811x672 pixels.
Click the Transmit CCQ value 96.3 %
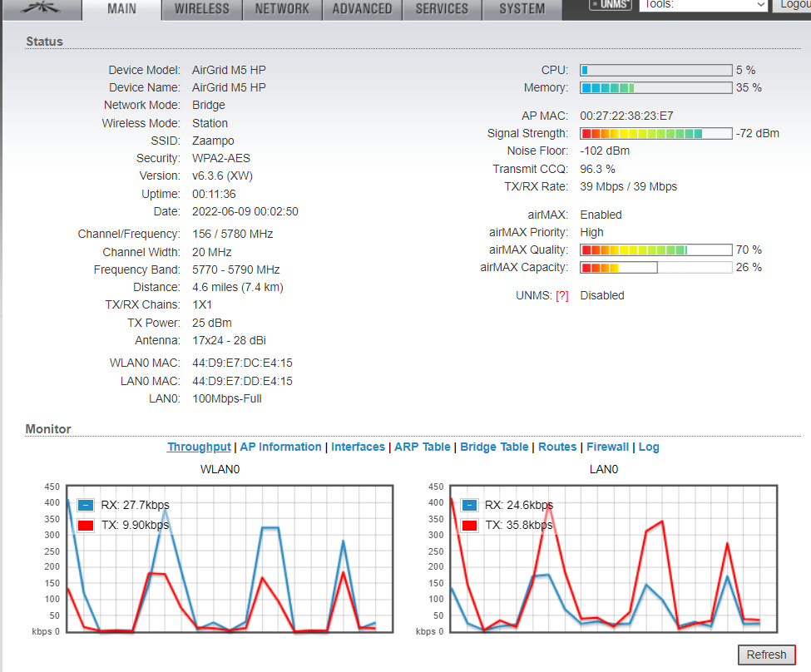pyautogui.click(x=597, y=169)
